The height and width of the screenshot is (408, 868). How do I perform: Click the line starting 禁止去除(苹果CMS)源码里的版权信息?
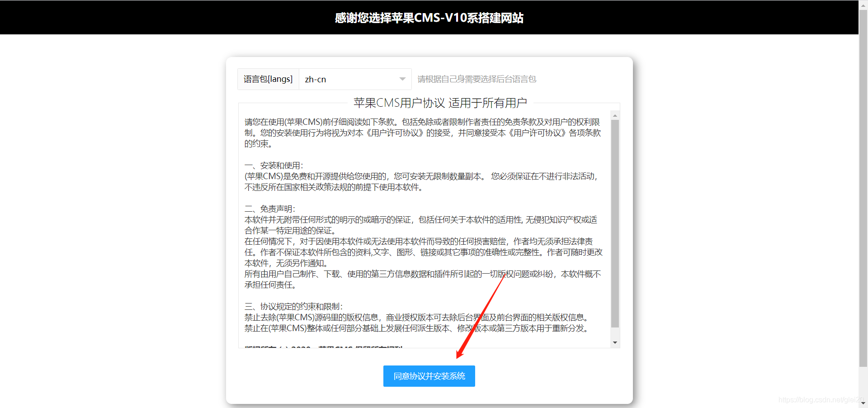[416, 318]
